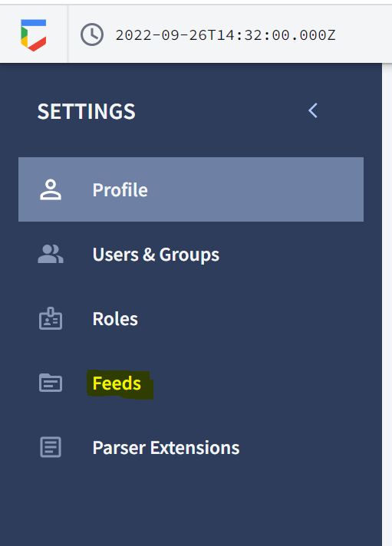Click the Profile person icon

click(x=51, y=189)
